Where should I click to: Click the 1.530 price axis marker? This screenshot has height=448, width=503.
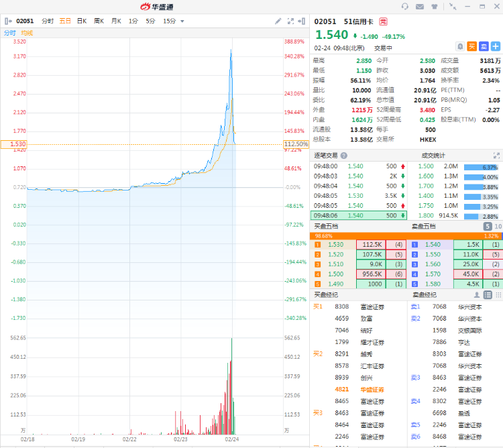(13, 144)
